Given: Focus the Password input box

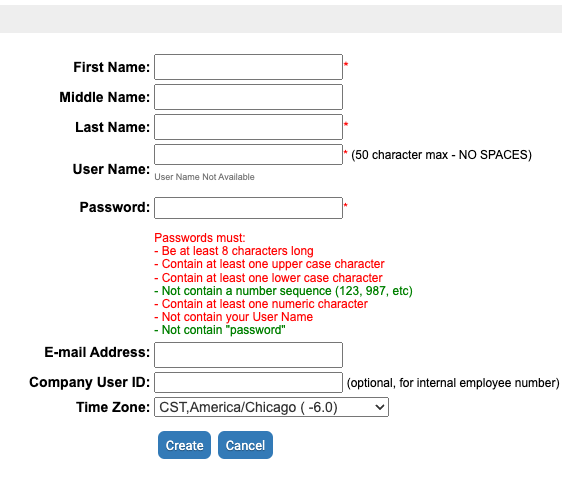Looking at the screenshot, I should point(248,208).
